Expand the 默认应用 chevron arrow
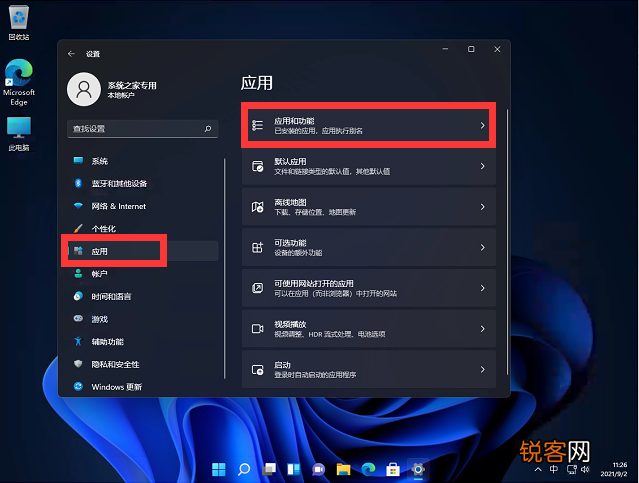The image size is (639, 483). 483,166
